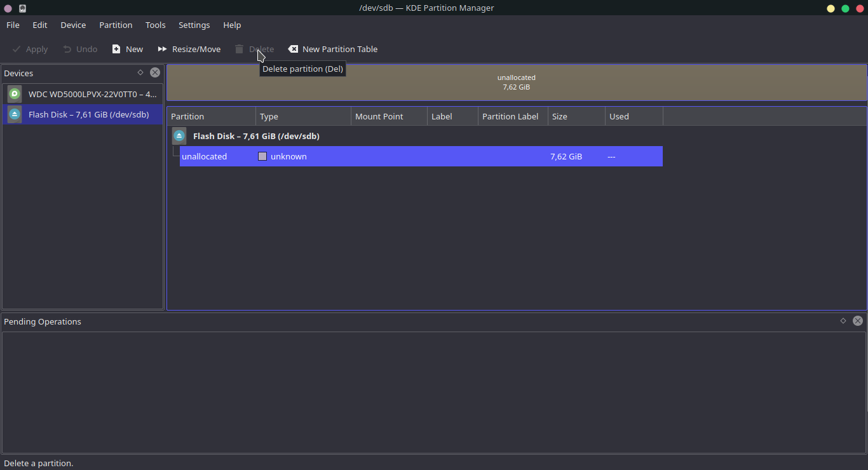Image resolution: width=868 pixels, height=470 pixels.
Task: Open the Partition menu
Action: pos(116,25)
